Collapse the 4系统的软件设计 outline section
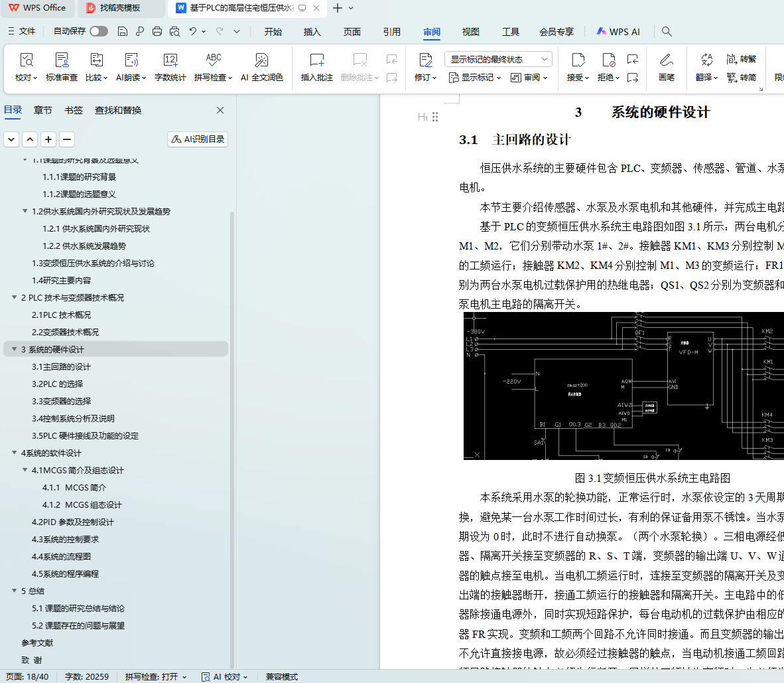The height and width of the screenshot is (683, 784). pyautogui.click(x=15, y=453)
